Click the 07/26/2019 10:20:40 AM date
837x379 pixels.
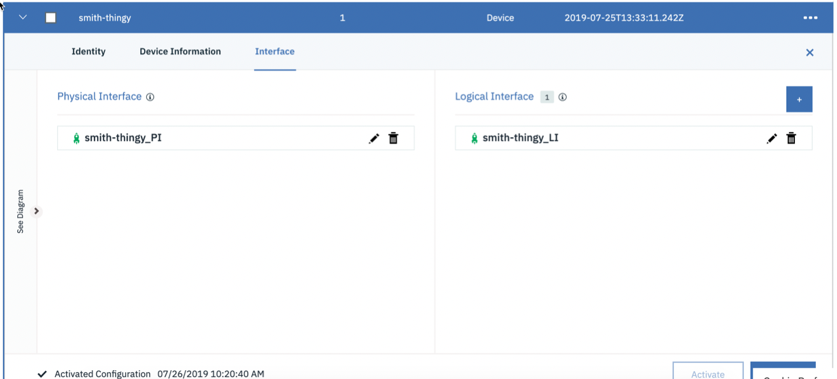pos(211,374)
